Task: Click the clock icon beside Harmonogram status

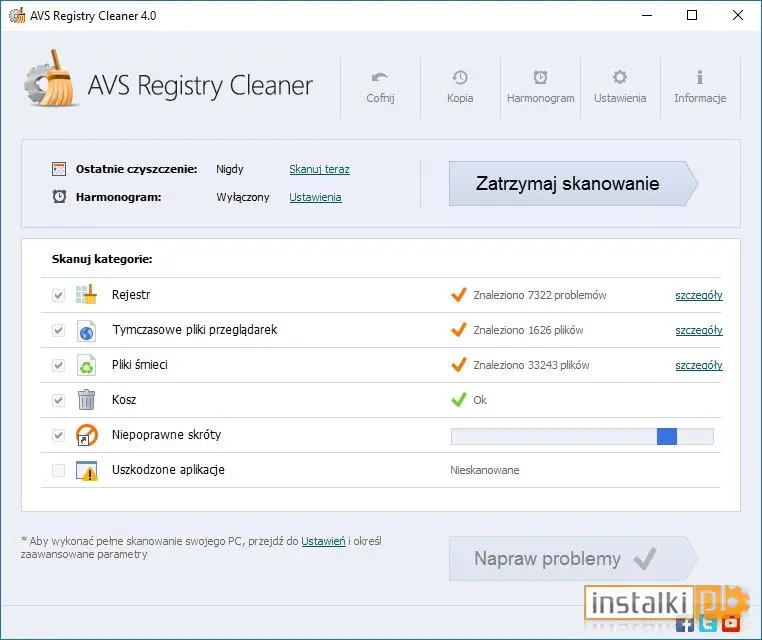Action: tap(59, 196)
